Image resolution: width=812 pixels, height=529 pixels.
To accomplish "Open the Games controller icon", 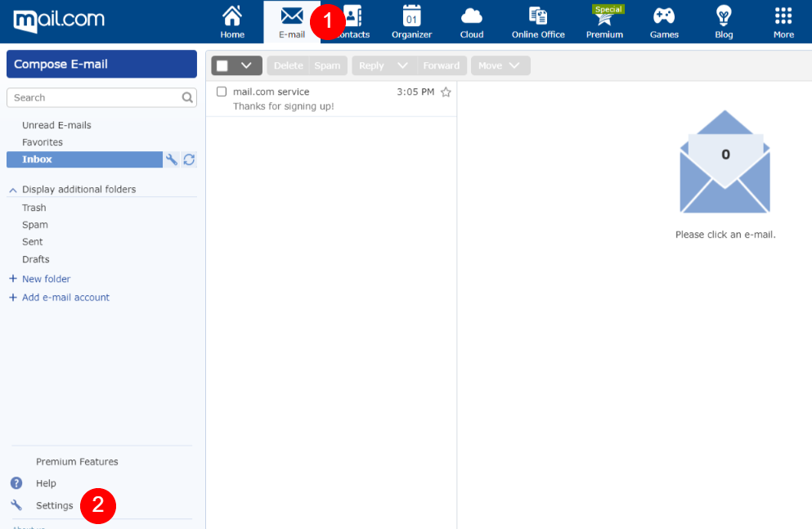I will (x=664, y=16).
